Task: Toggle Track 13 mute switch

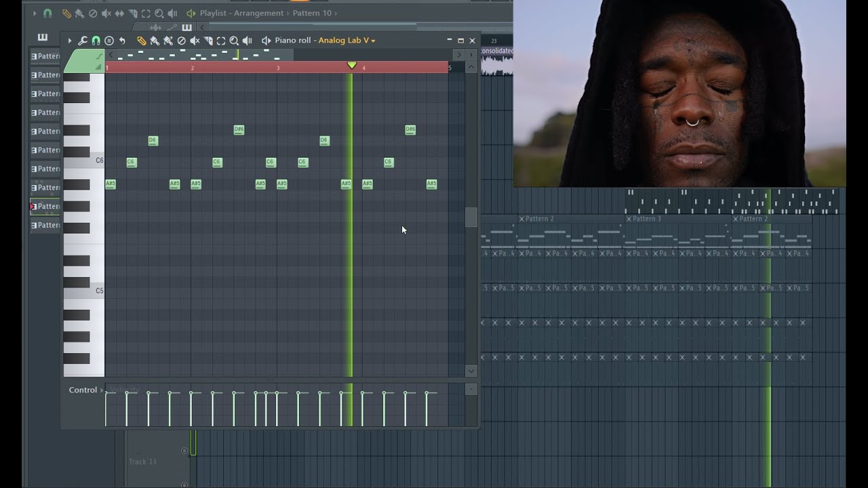Action: coord(184,451)
